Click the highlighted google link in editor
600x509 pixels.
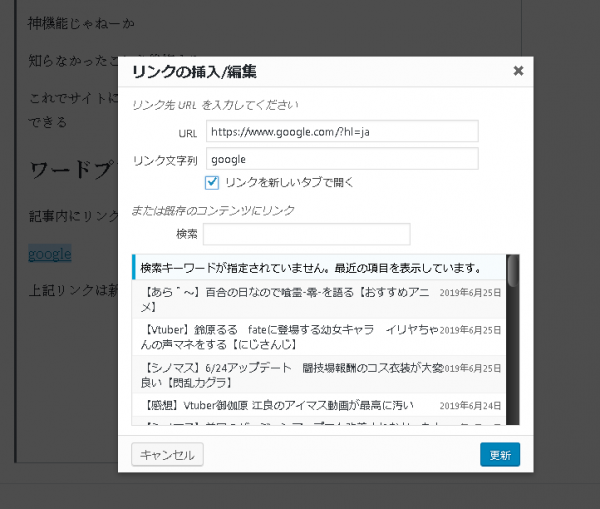pyautogui.click(x=49, y=254)
